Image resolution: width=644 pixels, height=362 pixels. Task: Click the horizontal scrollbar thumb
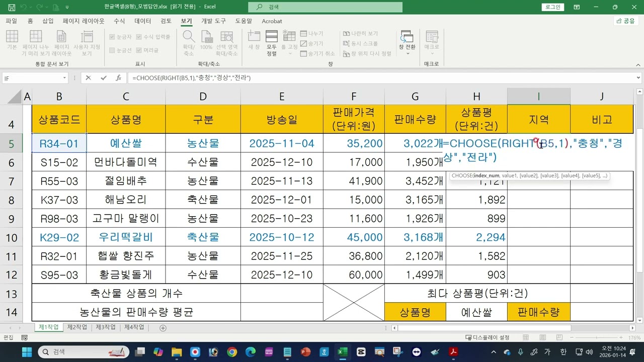coord(485,328)
